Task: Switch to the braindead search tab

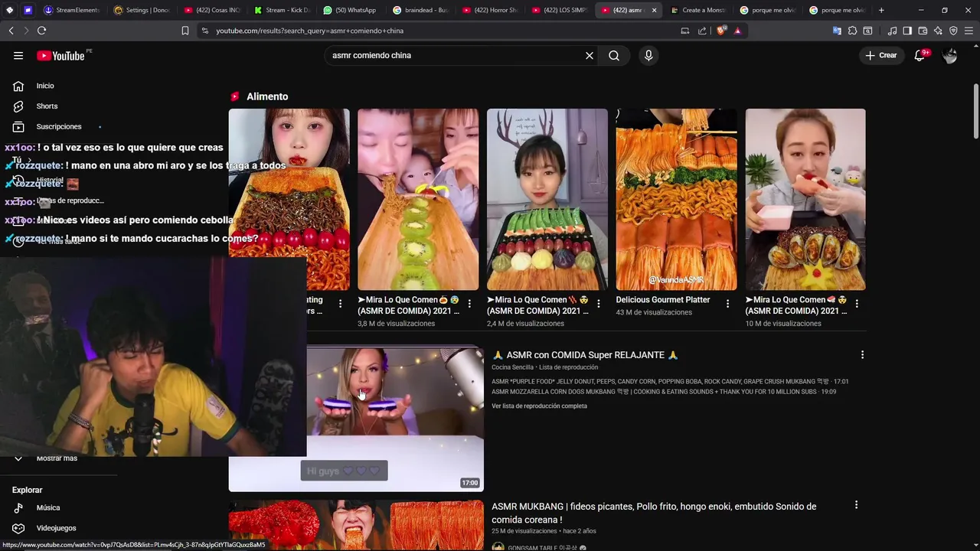Action: (x=421, y=10)
